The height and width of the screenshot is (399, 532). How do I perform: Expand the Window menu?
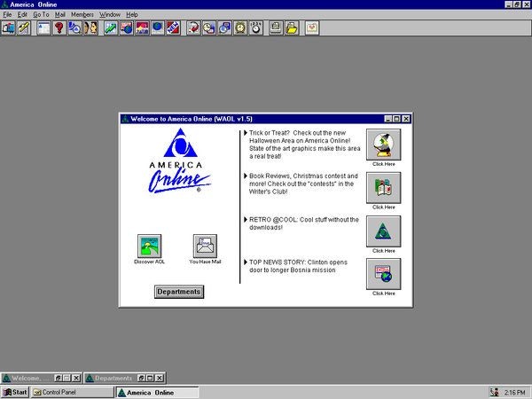coord(110,15)
